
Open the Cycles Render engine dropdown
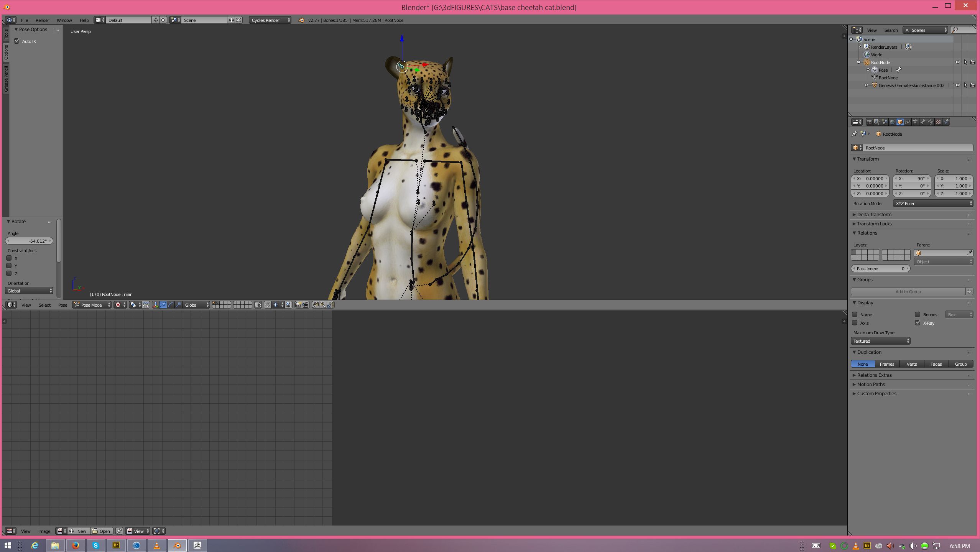[270, 20]
